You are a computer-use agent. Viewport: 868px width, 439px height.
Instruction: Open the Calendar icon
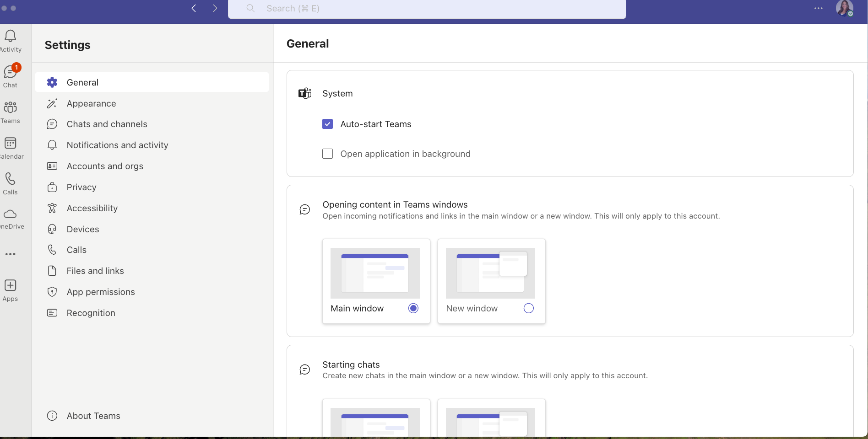click(x=10, y=143)
